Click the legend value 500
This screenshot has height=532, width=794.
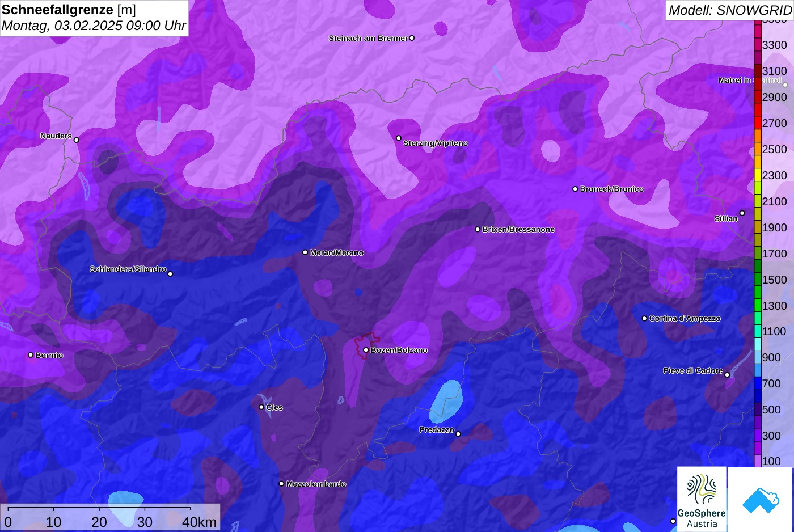(x=771, y=409)
